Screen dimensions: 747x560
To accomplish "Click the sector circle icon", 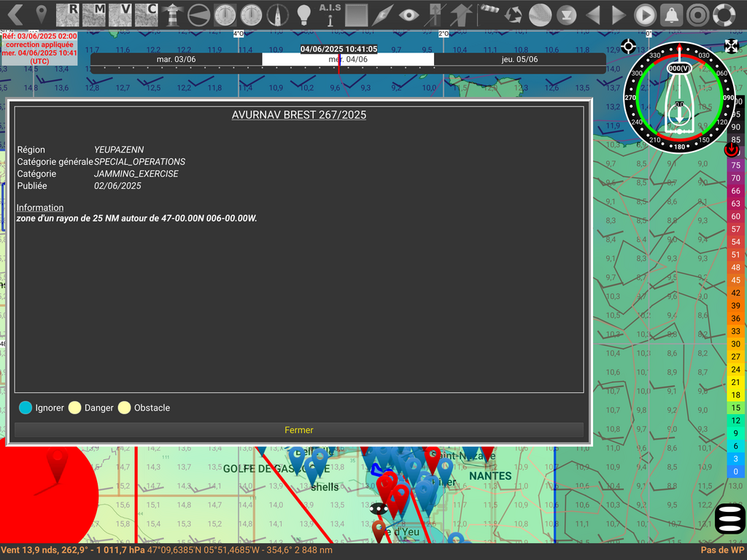I will pyautogui.click(x=198, y=15).
